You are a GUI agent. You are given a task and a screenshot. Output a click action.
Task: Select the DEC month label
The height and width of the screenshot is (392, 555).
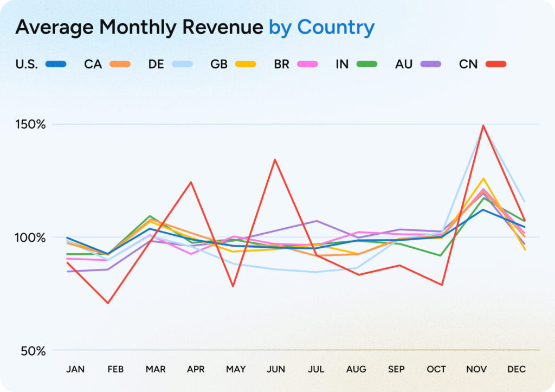[x=517, y=369]
